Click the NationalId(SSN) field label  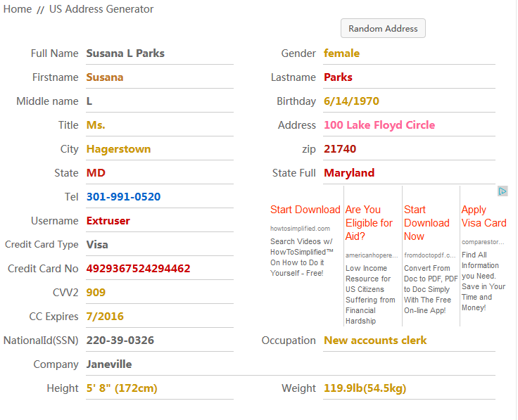pyautogui.click(x=41, y=341)
